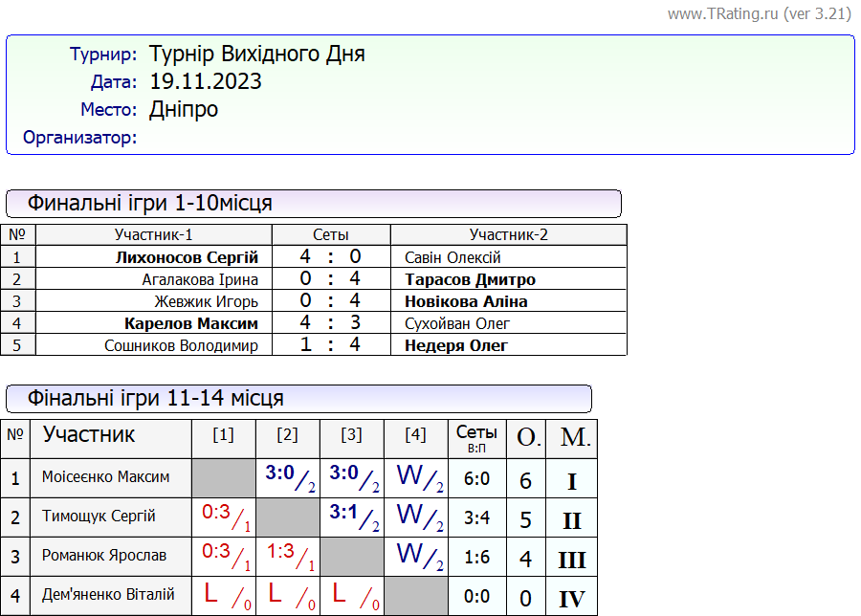Select Моісеєнко Максим in group table
The image size is (861, 616).
coord(106,476)
